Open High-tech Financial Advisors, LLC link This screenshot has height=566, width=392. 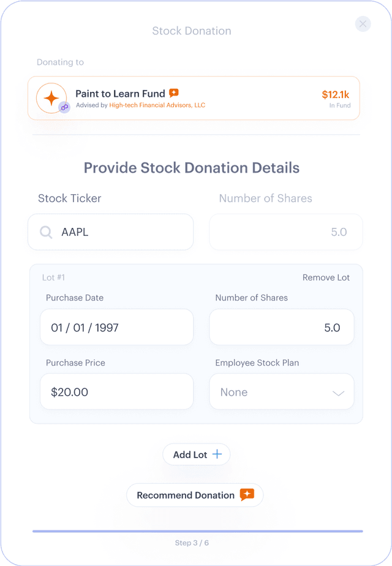pos(157,105)
